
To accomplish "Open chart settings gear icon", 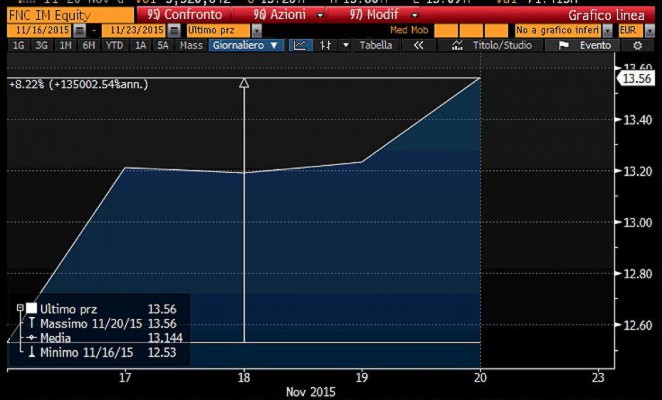I will coord(637,45).
